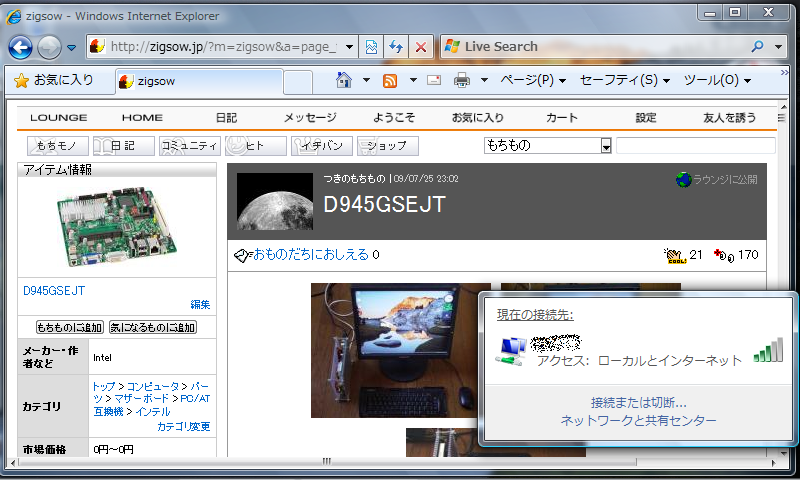Click the wireless signal strength bars
Image resolution: width=800 pixels, height=480 pixels.
(768, 349)
